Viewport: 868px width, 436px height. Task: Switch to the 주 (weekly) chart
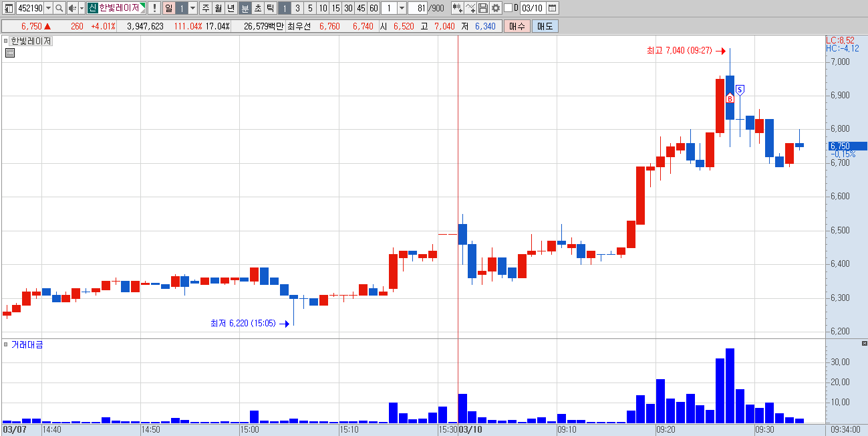(x=205, y=8)
